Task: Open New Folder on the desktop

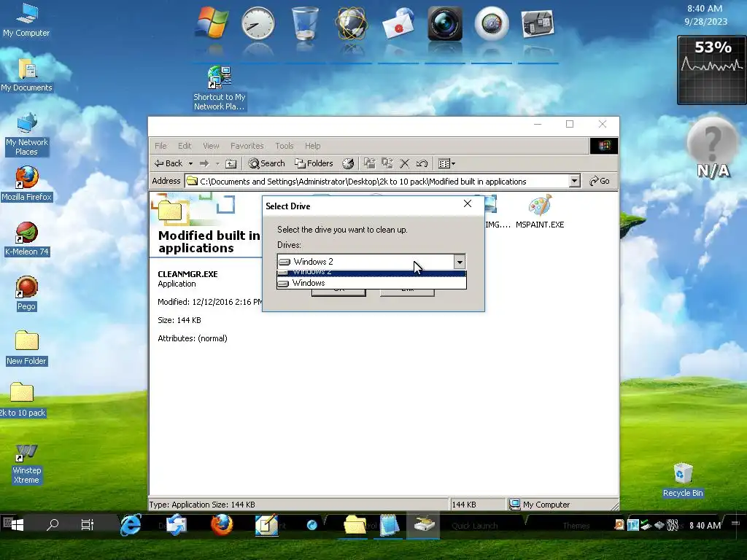Action: pyautogui.click(x=26, y=348)
